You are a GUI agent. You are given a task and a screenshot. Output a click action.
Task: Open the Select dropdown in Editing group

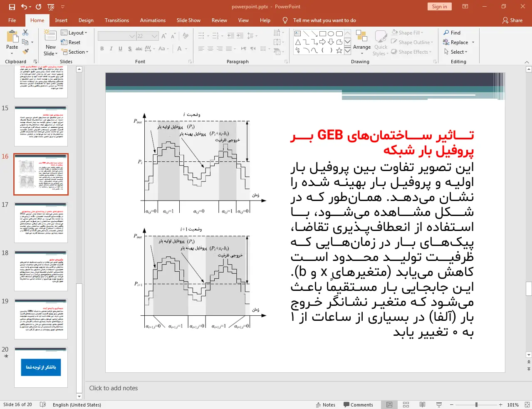click(456, 52)
